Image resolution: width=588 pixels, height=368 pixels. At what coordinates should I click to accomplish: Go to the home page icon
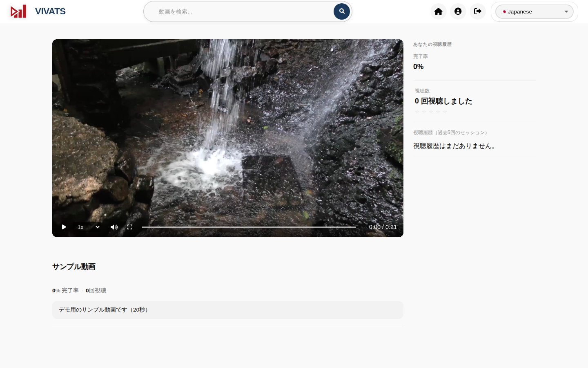tap(439, 11)
